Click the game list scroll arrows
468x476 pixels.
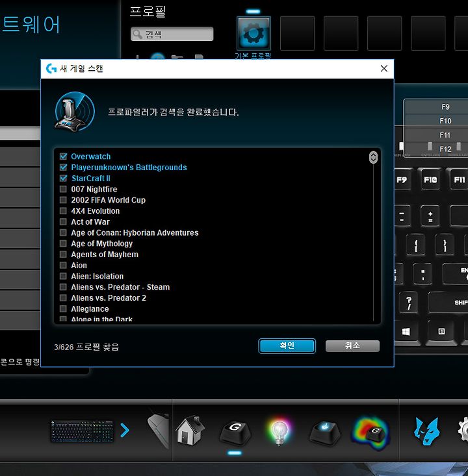(x=373, y=157)
